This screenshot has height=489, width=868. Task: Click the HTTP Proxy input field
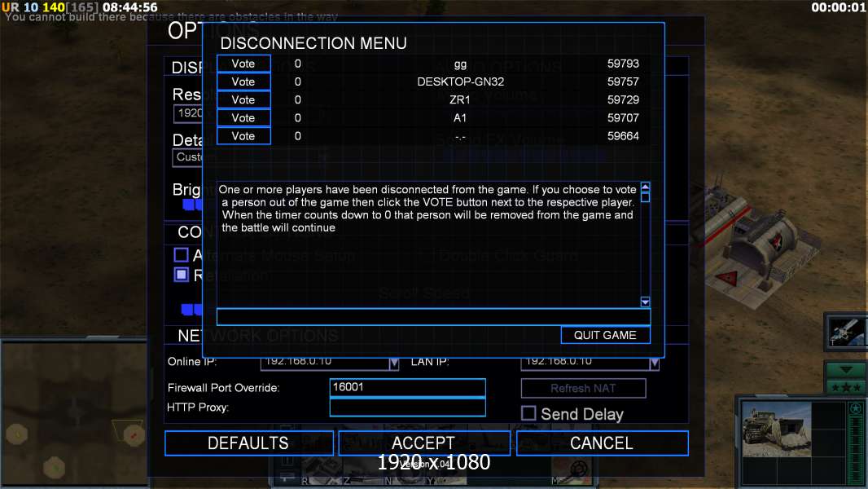tap(407, 407)
